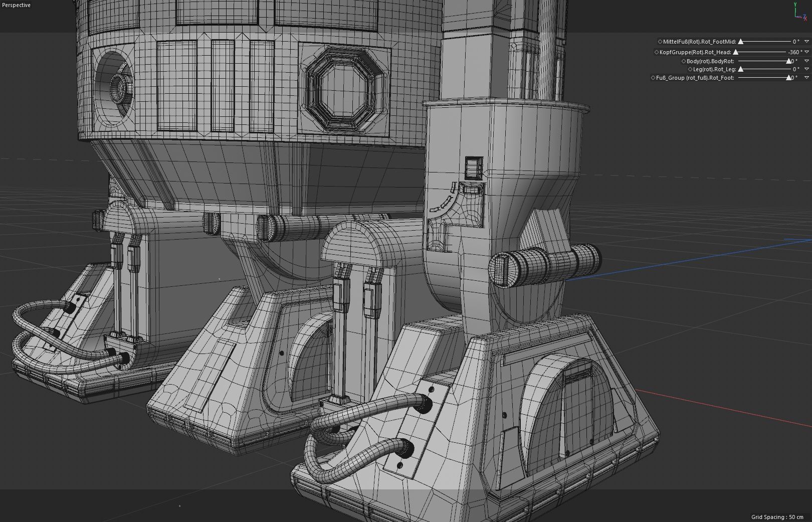This screenshot has width=812, height=522.
Task: Click the Rot_Head slider handle
Action: (736, 52)
